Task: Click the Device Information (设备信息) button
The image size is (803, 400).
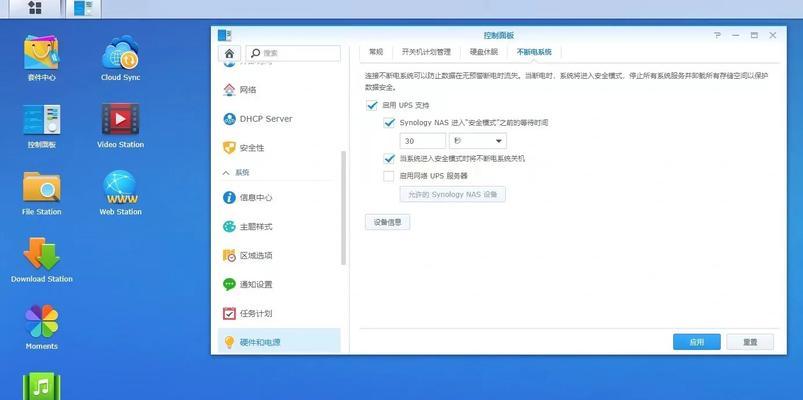Action: (388, 222)
